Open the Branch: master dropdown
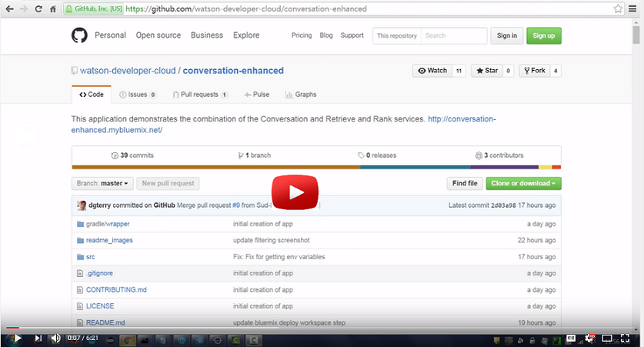 [x=102, y=184]
